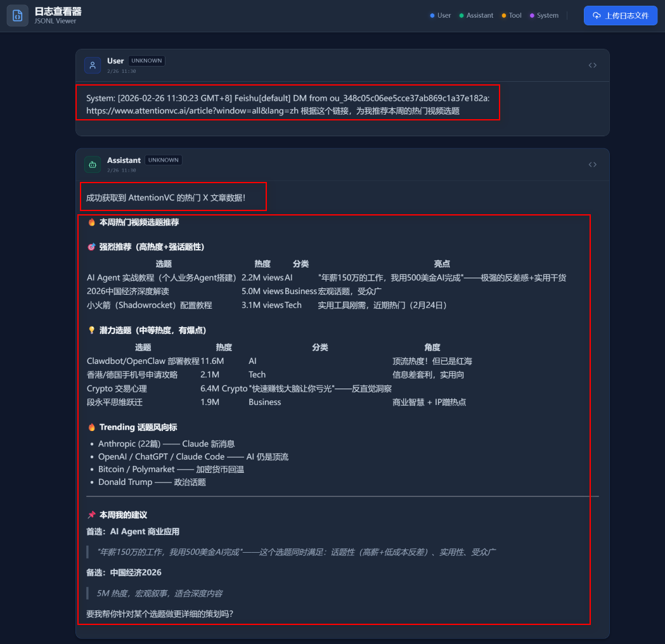
Task: Click the '日志查看器' title text
Action: point(58,11)
